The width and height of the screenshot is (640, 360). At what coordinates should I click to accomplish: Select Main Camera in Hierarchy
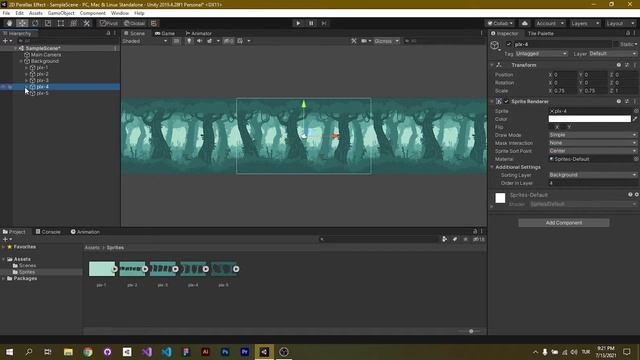[x=46, y=55]
